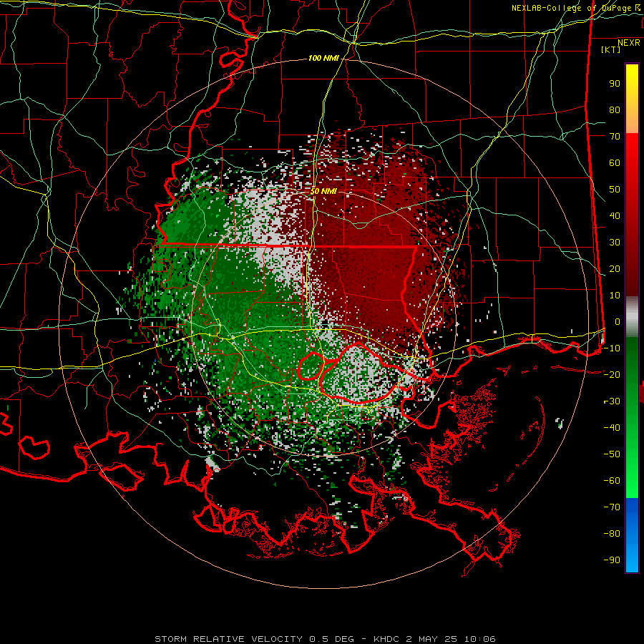The image size is (644, 644).
Task: Click the 80 value on velocity scale
Action: (615, 110)
